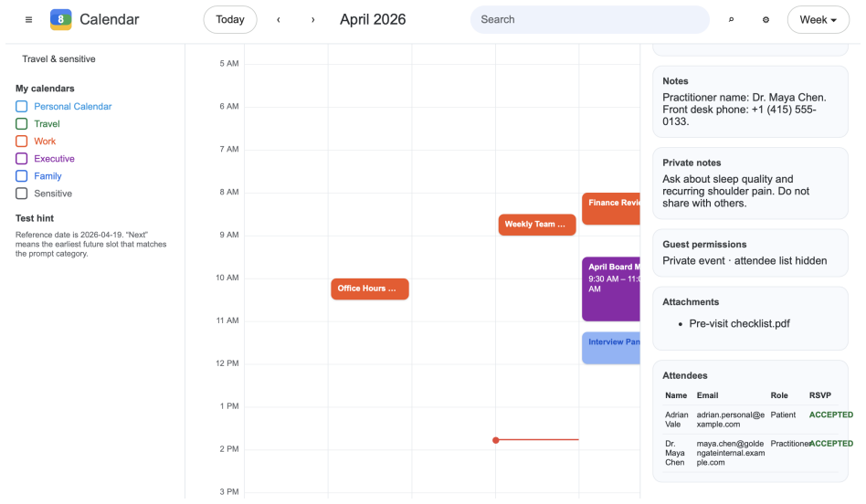Open settings gear icon

click(x=766, y=20)
